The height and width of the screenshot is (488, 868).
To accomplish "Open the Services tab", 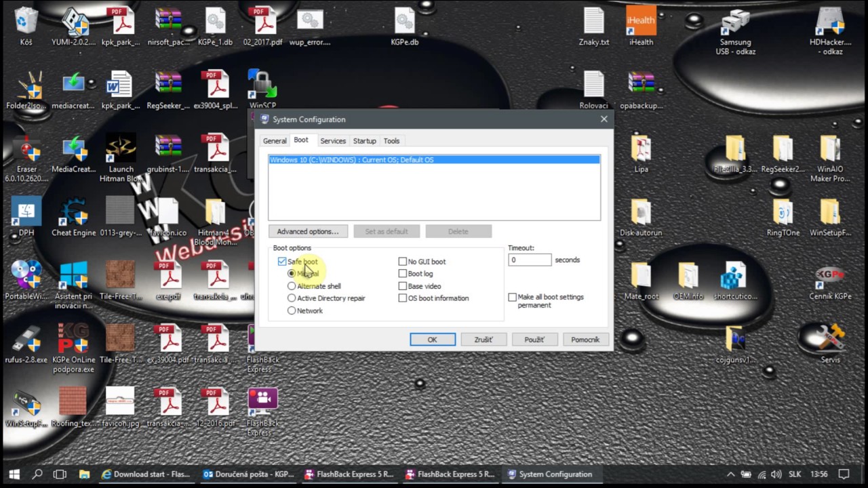I will pyautogui.click(x=333, y=141).
